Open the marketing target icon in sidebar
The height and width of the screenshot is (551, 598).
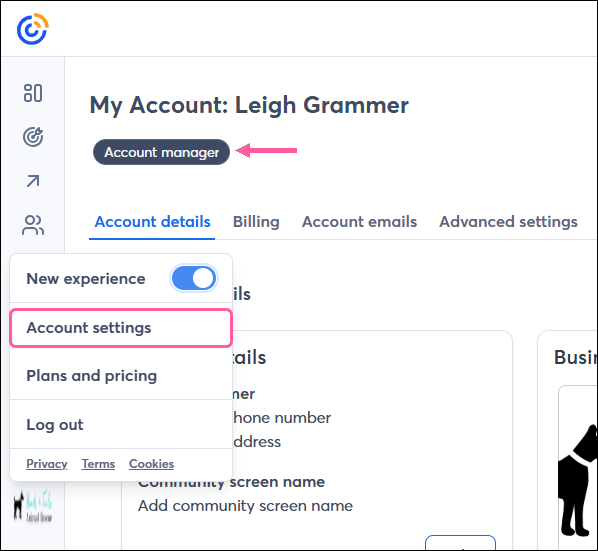tap(33, 137)
